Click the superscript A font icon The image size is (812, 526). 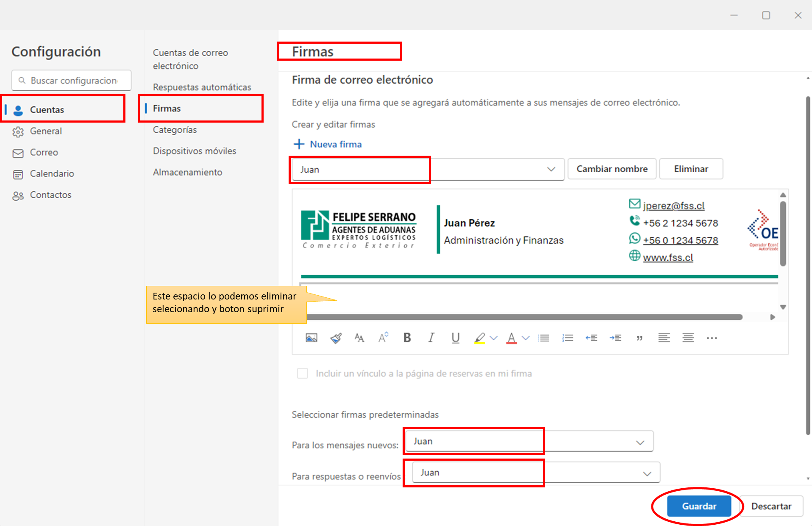(383, 338)
